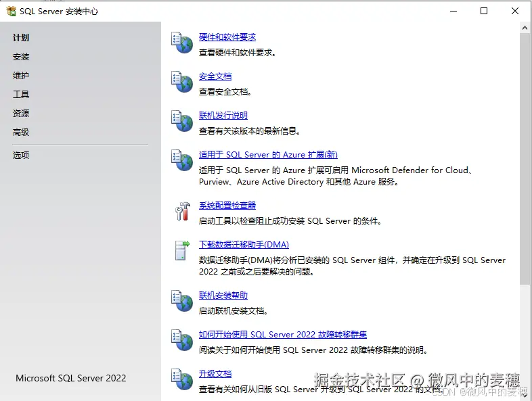Open the 硬件和软件要求 link
Image resolution: width=532 pixels, height=401 pixels.
227,37
